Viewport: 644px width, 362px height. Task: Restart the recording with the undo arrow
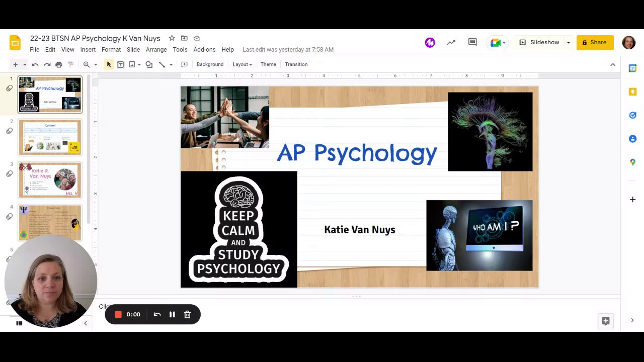[157, 314]
